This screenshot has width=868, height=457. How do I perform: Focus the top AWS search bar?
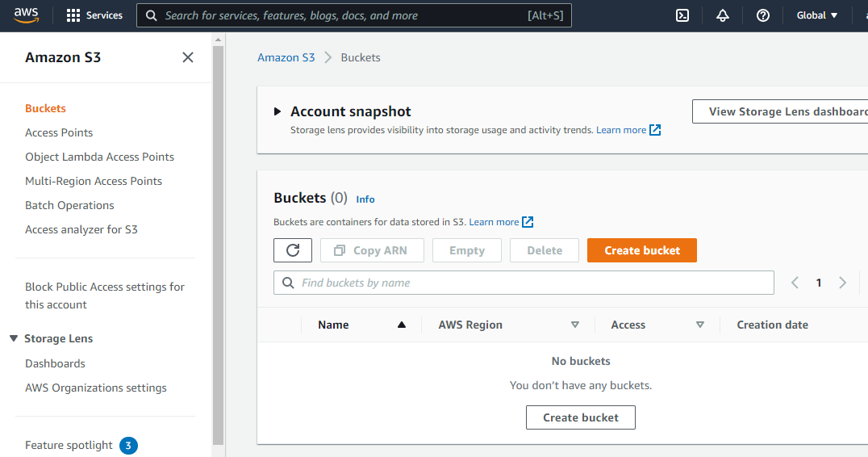(x=353, y=15)
